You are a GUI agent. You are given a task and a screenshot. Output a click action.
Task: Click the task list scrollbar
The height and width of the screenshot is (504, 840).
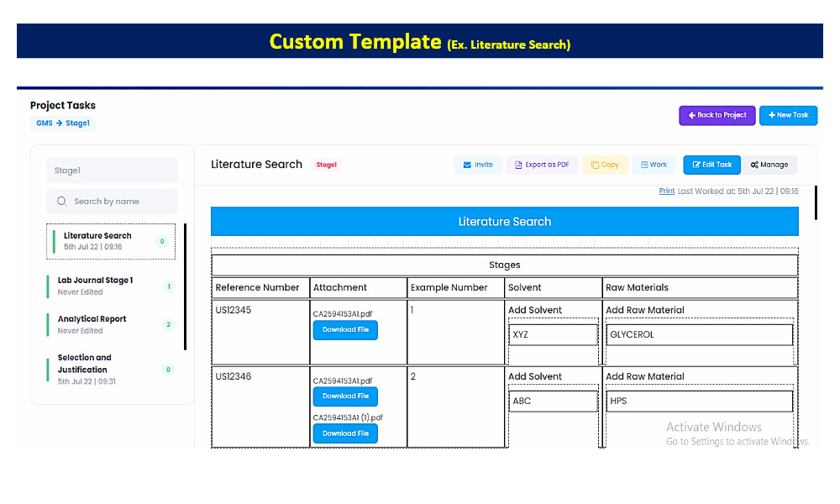pos(186,286)
